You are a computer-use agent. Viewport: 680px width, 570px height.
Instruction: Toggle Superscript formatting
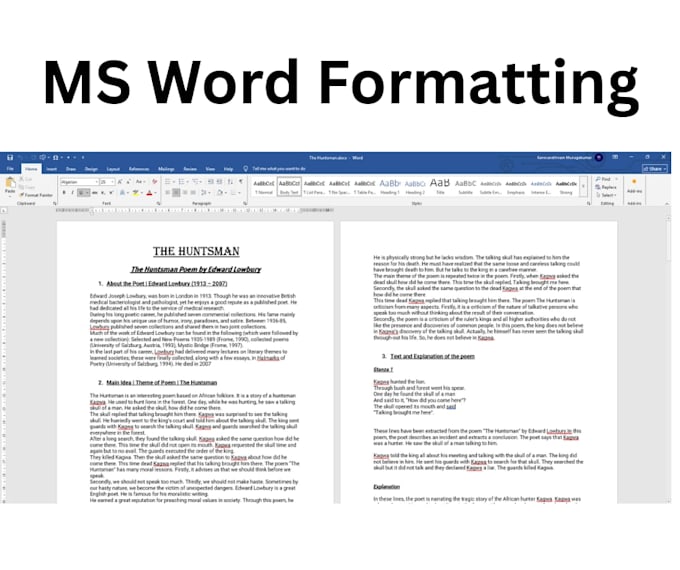pyautogui.click(x=111, y=194)
